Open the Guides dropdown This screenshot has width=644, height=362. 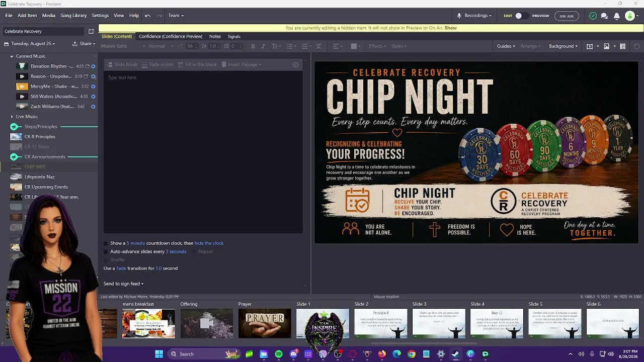tap(506, 46)
